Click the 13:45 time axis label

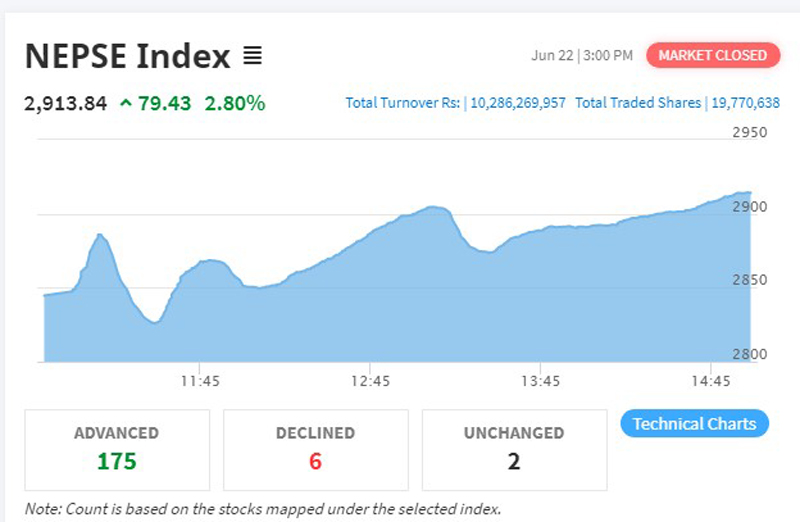[540, 381]
